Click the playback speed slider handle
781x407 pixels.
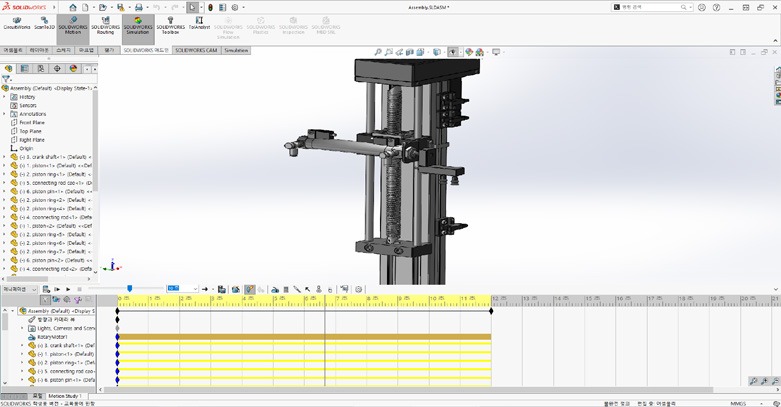pos(129,289)
